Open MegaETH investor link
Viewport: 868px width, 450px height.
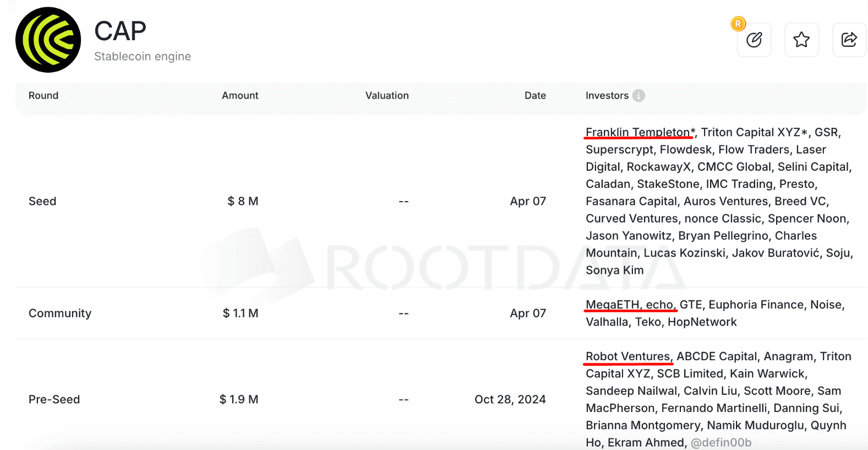pyautogui.click(x=612, y=305)
